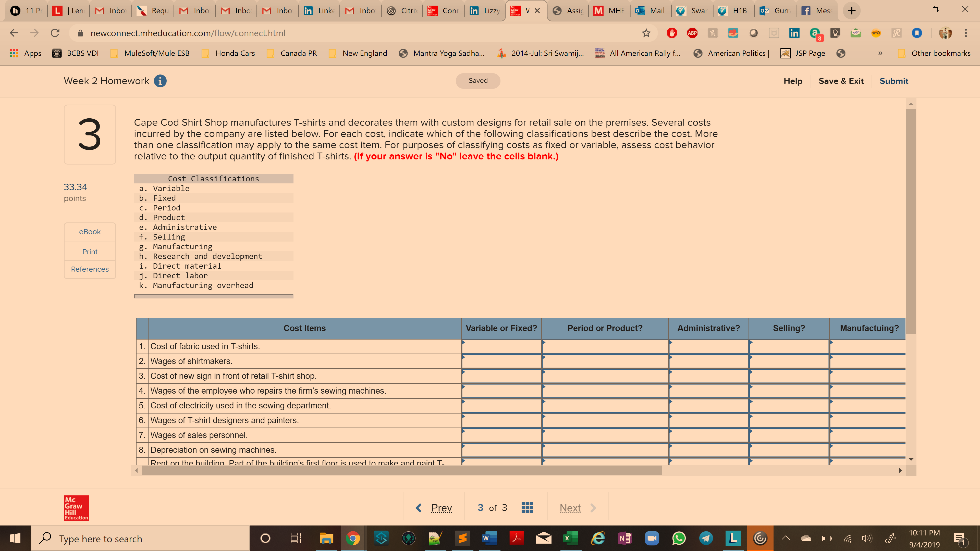Open Task View in taskbar
The image size is (980, 551).
[296, 539]
